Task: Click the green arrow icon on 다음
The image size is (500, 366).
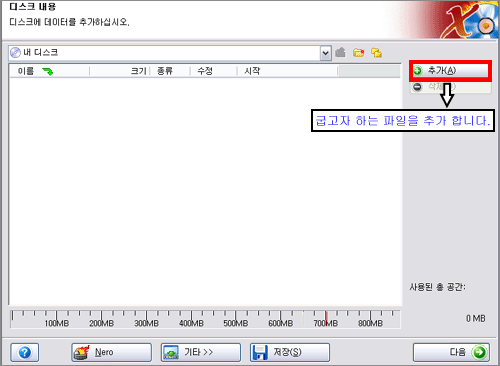Action: tap(480, 352)
